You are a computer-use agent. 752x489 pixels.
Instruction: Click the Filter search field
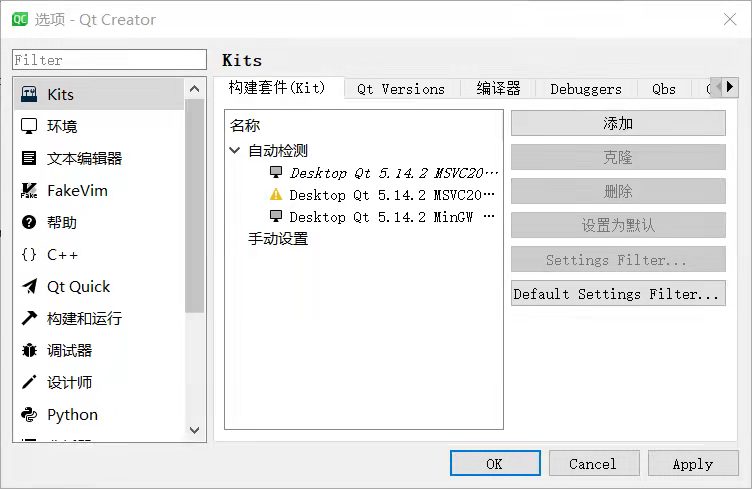(109, 59)
